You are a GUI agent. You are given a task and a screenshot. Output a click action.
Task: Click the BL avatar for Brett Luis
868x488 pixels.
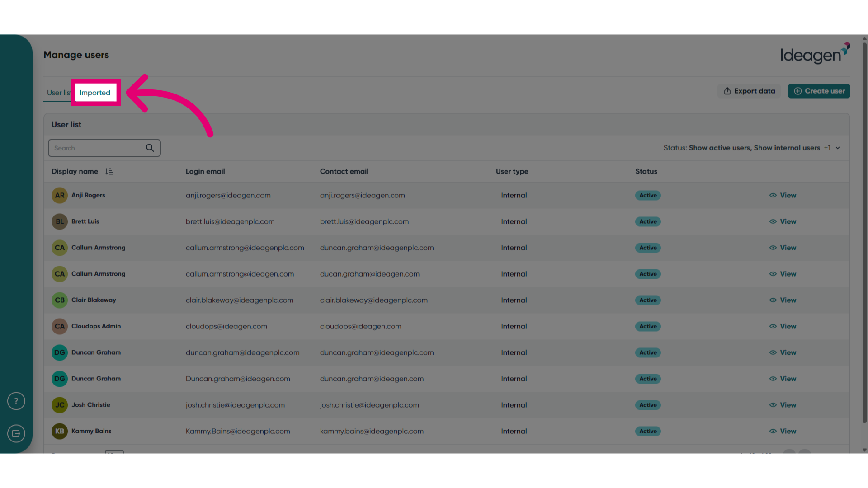click(60, 221)
